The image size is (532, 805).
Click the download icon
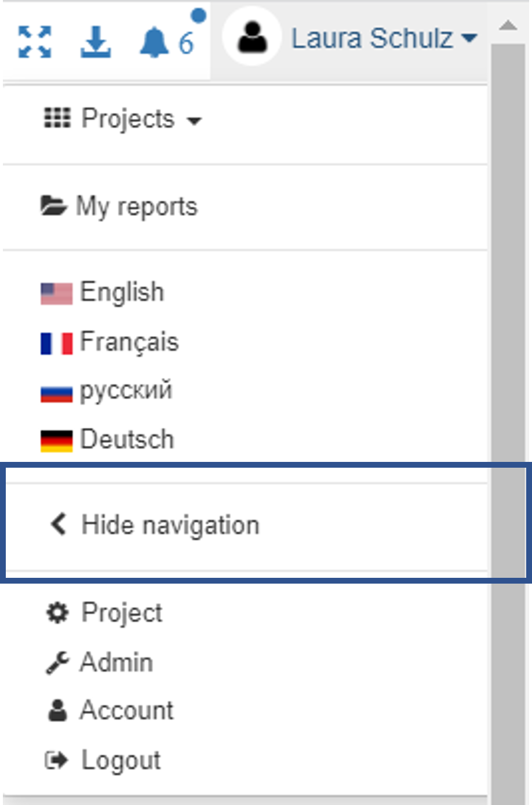coord(96,42)
